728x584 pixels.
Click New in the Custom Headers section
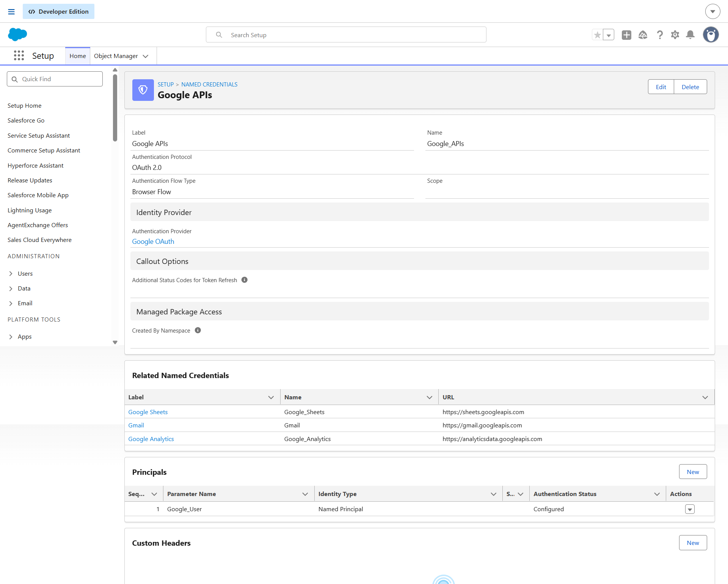pos(693,543)
